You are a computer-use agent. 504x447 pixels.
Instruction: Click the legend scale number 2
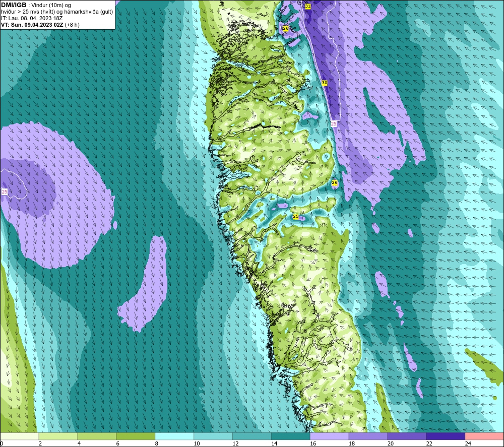coord(40,443)
